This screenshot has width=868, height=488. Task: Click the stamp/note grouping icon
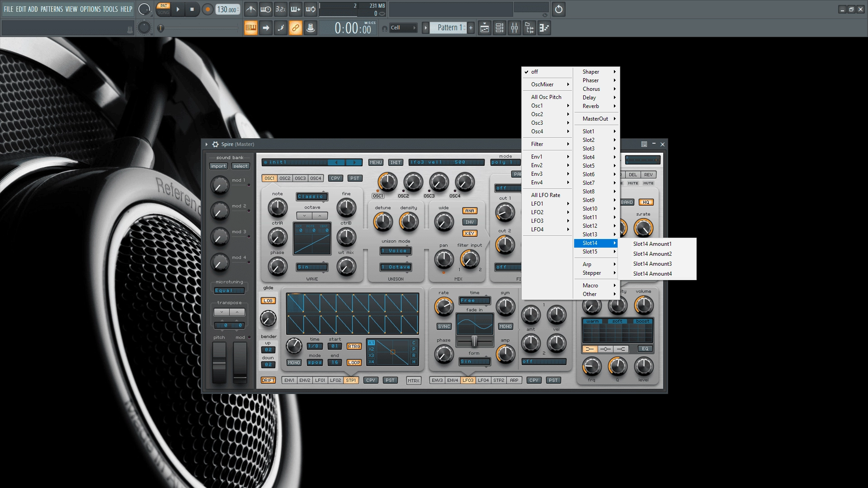(311, 28)
